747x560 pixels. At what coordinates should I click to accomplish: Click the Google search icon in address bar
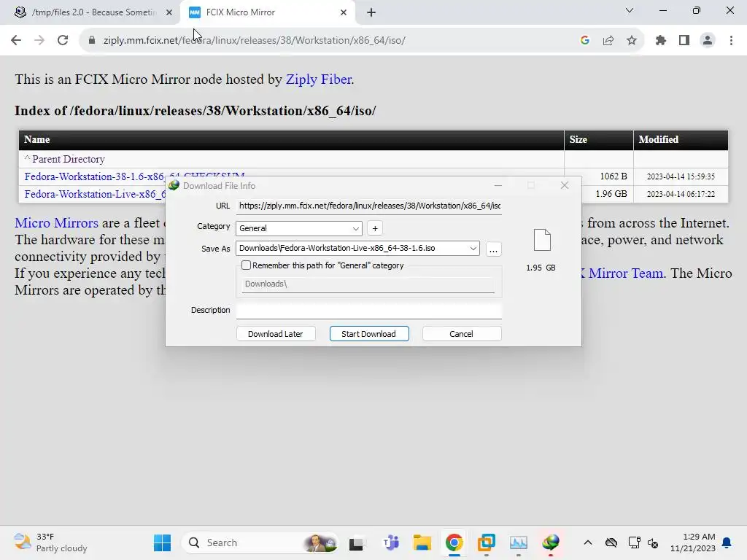coord(585,41)
